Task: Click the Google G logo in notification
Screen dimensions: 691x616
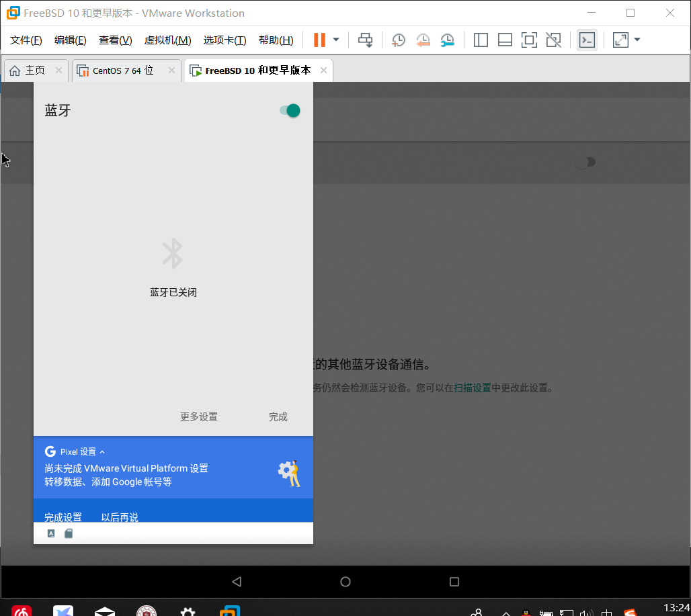Action: tap(50, 451)
